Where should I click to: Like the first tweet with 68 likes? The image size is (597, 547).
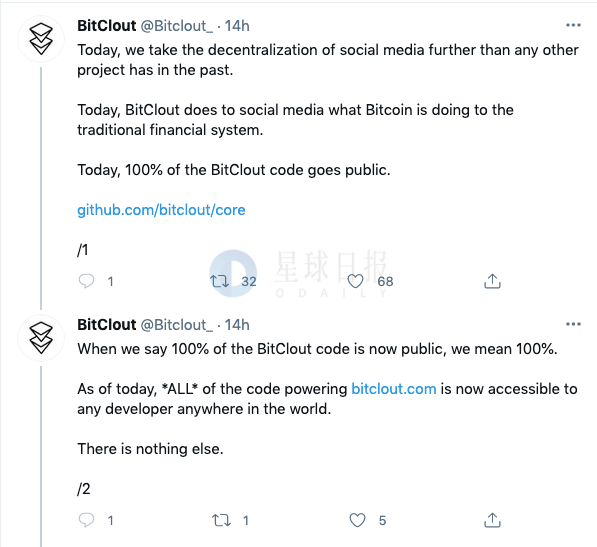pos(355,281)
